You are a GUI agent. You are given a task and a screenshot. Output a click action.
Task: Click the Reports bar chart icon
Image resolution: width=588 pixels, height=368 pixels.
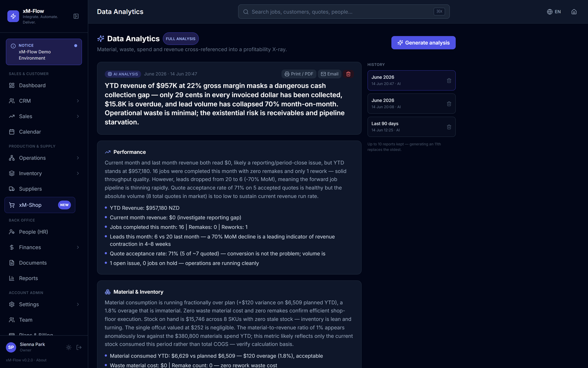click(12, 278)
